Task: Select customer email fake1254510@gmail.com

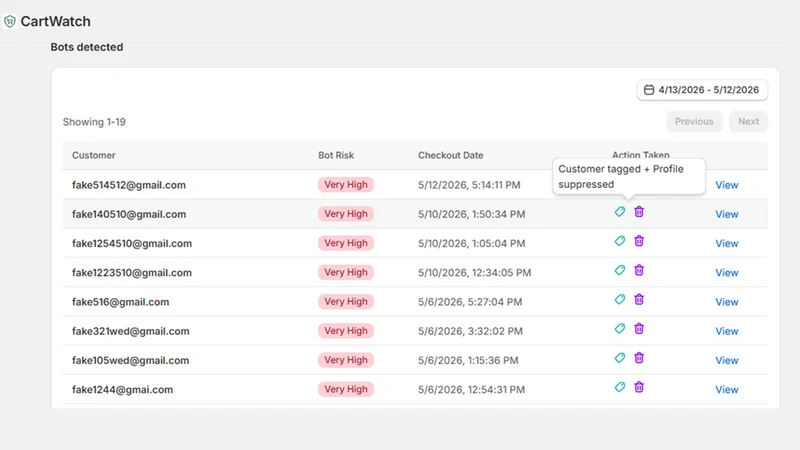Action: tap(132, 243)
